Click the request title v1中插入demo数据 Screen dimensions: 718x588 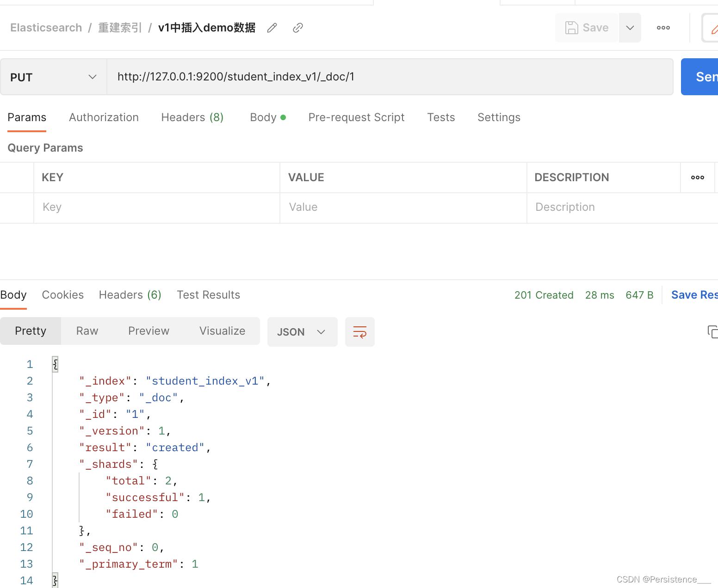[207, 28]
